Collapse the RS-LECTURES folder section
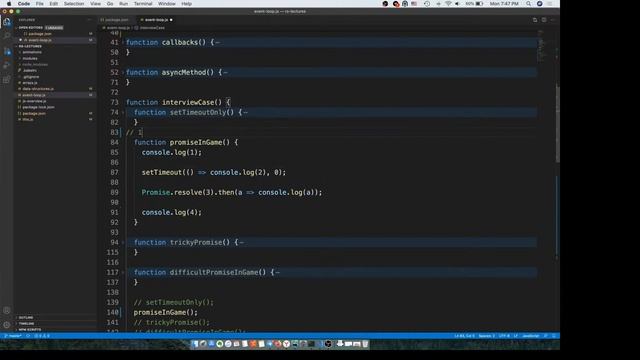The height and width of the screenshot is (360, 640). click(29, 46)
